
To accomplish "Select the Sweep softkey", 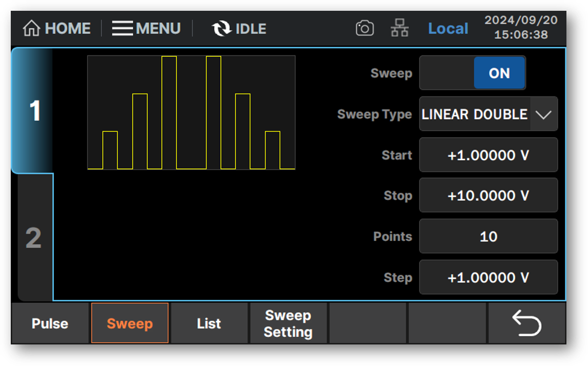I will (x=130, y=323).
